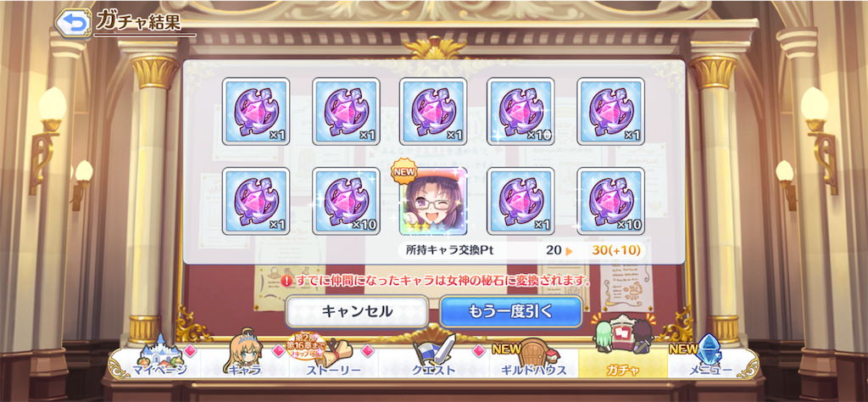Open the new character portrait with glasses
The height and width of the screenshot is (402, 868).
click(x=433, y=202)
